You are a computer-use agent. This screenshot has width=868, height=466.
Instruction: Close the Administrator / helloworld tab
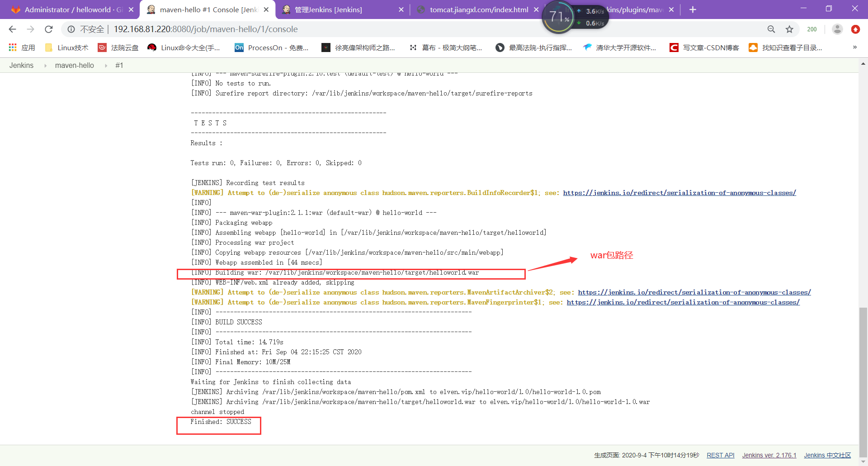[131, 10]
